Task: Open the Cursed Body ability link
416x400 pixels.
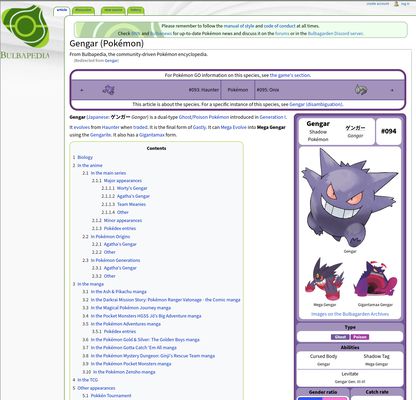Action: point(323,356)
